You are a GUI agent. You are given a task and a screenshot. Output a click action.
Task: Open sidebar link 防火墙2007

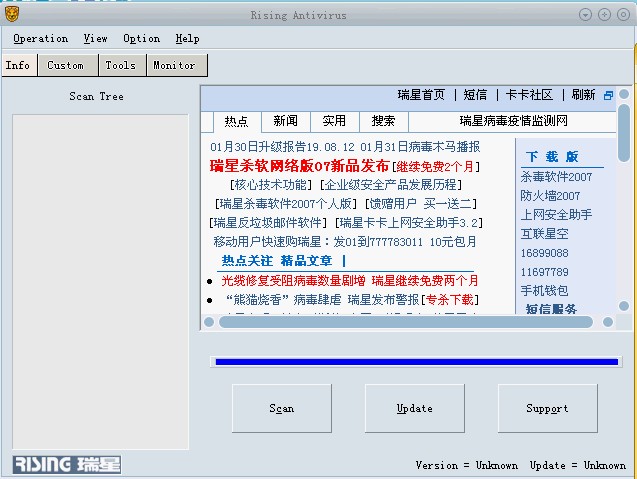pos(550,196)
